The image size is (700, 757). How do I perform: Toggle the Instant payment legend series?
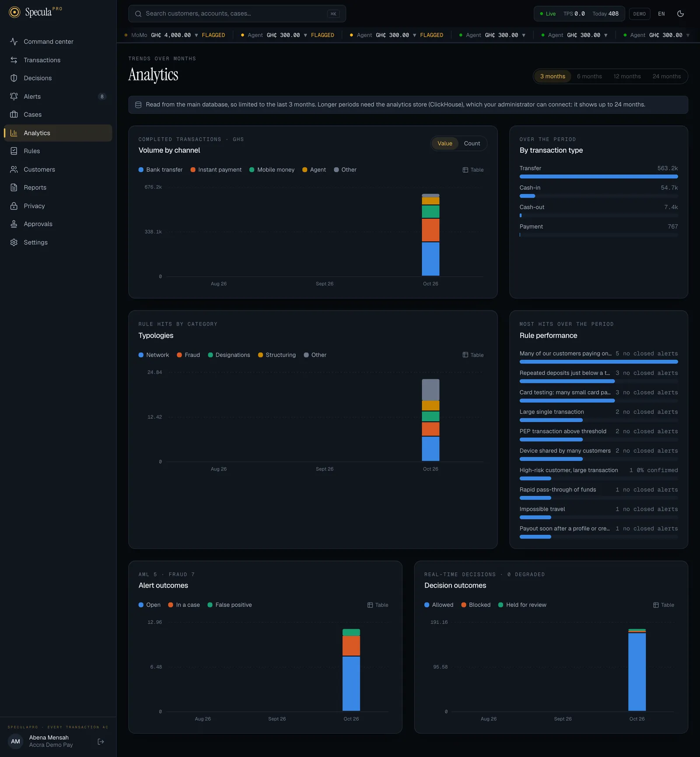click(216, 170)
